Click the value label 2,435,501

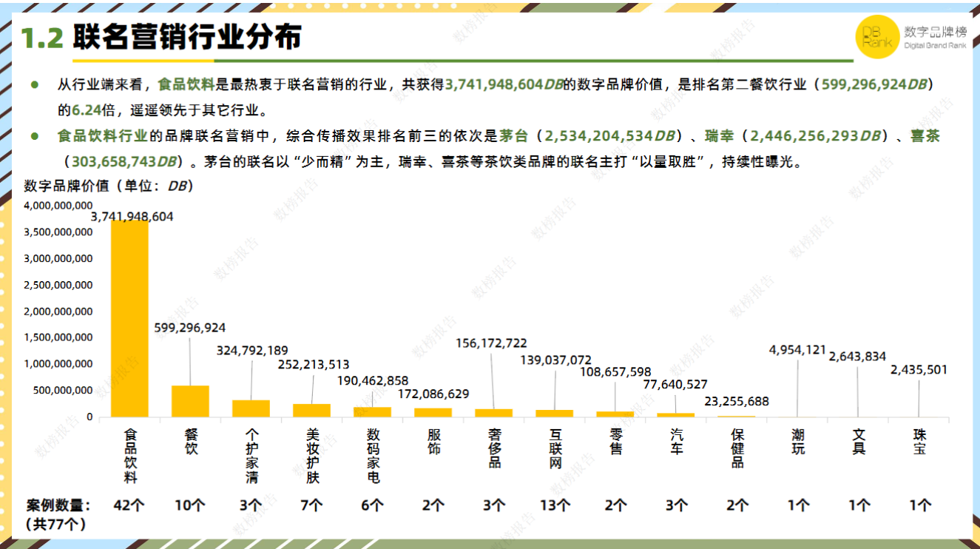pyautogui.click(x=919, y=369)
